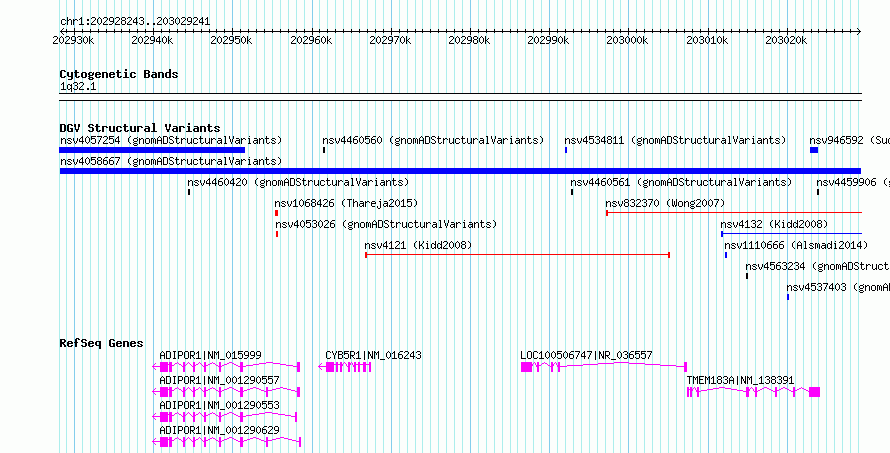This screenshot has height=453, width=890.
Task: Click the red nsv832370 variant line
Action: (x=734, y=213)
